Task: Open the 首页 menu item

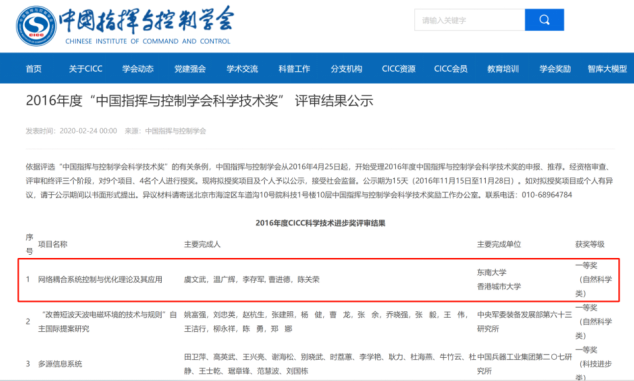Action: pyautogui.click(x=34, y=69)
